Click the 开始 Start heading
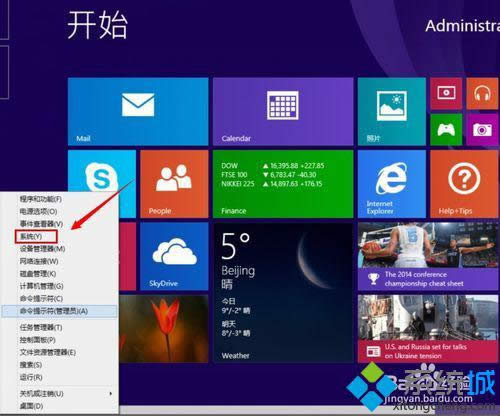Screen dimensions: 500x416 click(97, 25)
